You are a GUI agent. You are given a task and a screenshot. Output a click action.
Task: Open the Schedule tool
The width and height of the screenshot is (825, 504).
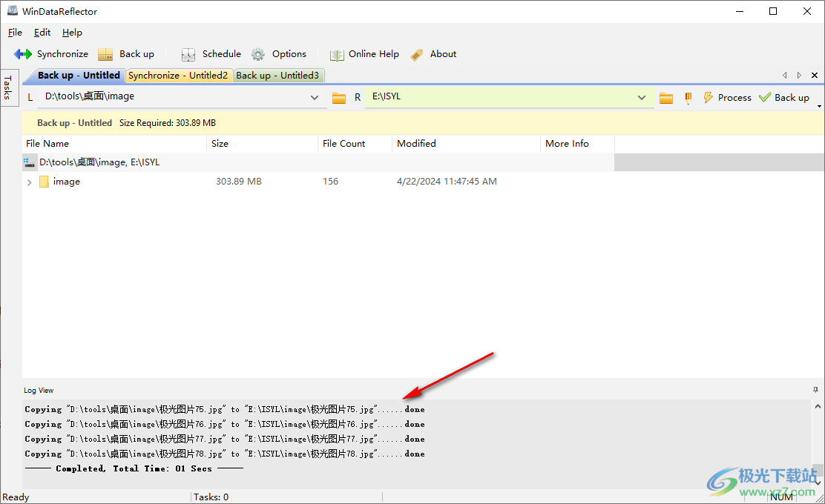tap(188, 54)
